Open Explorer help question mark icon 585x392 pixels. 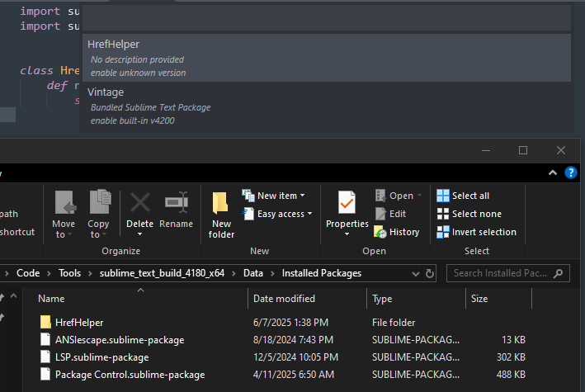[570, 172]
